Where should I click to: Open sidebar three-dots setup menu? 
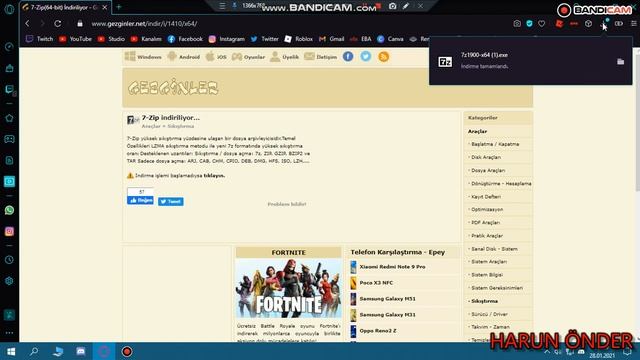(x=9, y=333)
